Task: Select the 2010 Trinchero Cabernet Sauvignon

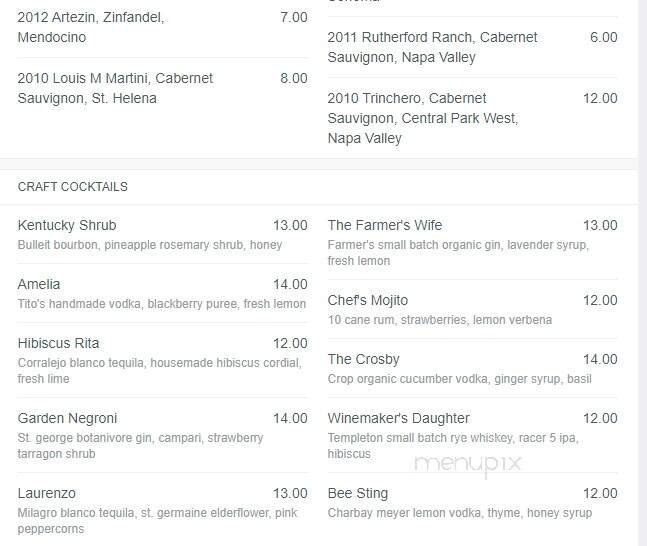Action: 422,118
